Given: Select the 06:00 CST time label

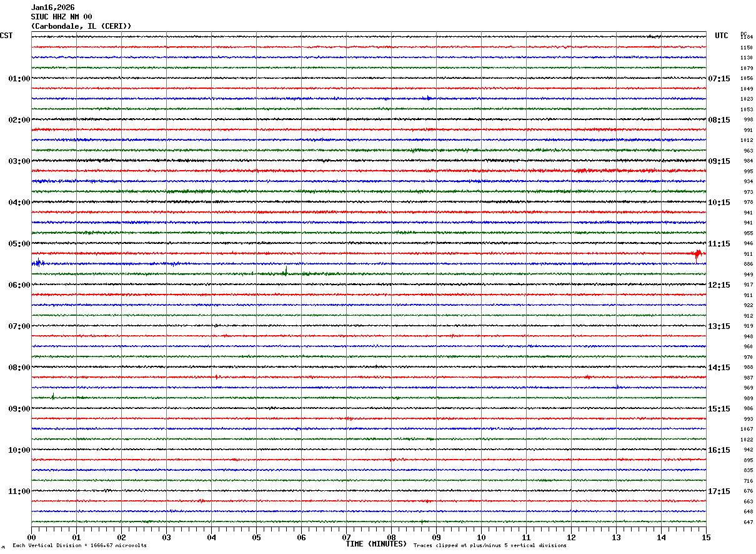Looking at the screenshot, I should [x=19, y=285].
